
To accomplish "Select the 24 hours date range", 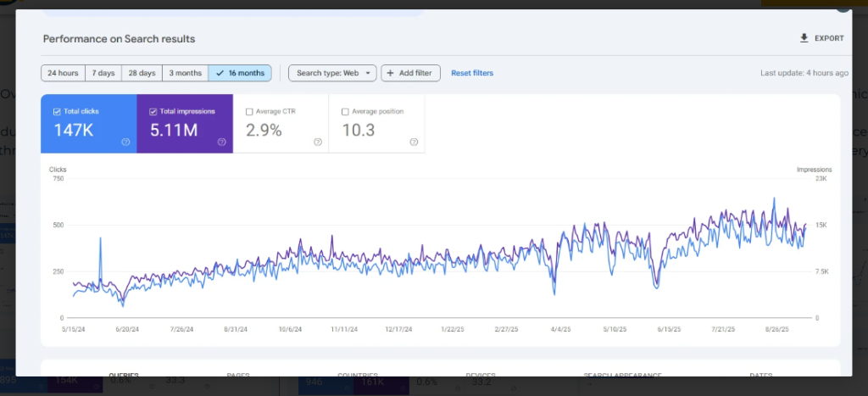I will [63, 73].
